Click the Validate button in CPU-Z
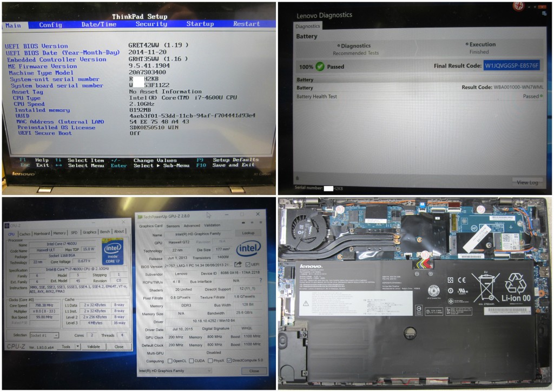The height and width of the screenshot is (392, 554). coord(94,347)
